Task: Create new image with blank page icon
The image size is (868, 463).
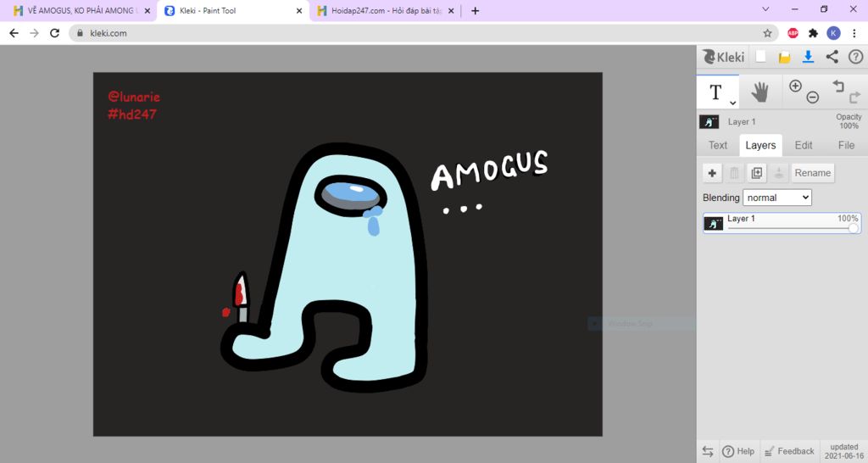Action: [761, 57]
